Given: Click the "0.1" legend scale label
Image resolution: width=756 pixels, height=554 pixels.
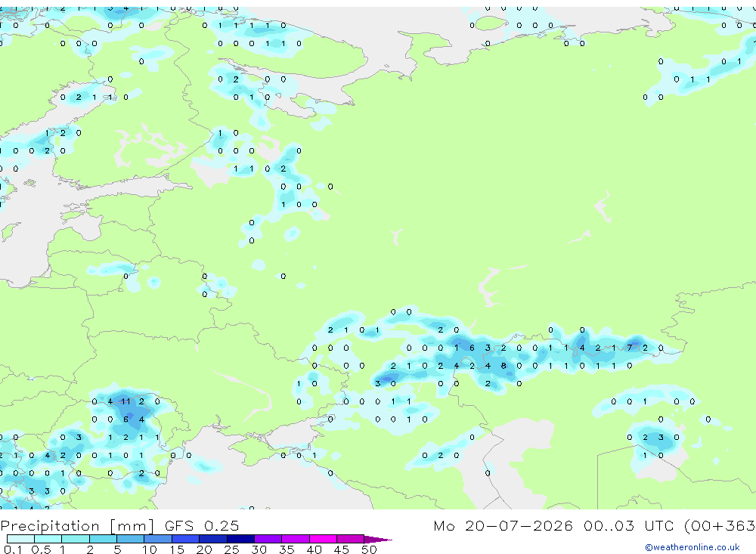Looking at the screenshot, I should click(x=13, y=549).
